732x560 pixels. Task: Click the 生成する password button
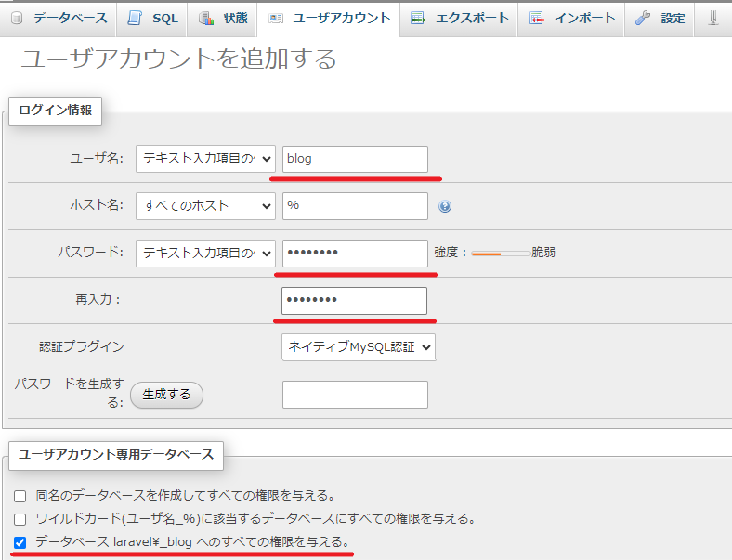167,395
